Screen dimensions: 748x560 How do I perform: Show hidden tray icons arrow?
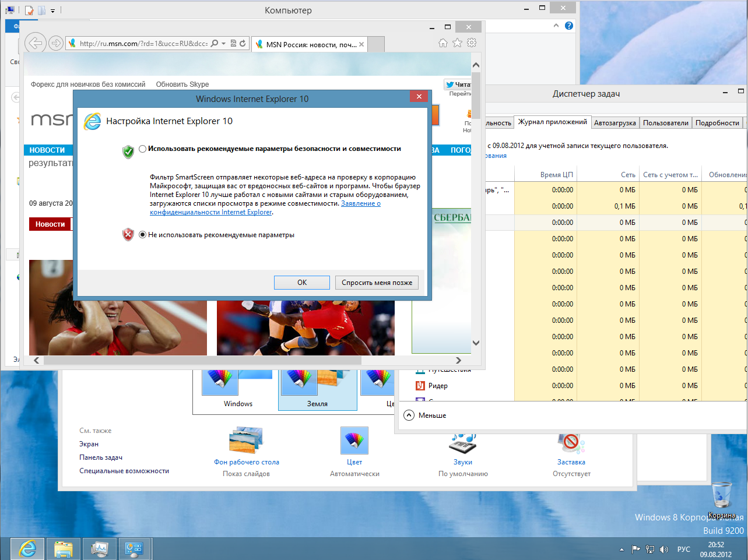point(621,549)
